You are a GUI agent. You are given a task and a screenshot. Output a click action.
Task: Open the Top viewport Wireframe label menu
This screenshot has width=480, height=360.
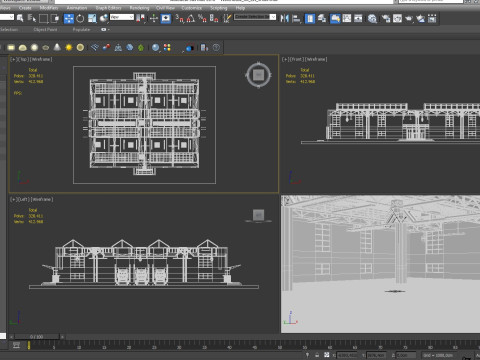point(41,59)
